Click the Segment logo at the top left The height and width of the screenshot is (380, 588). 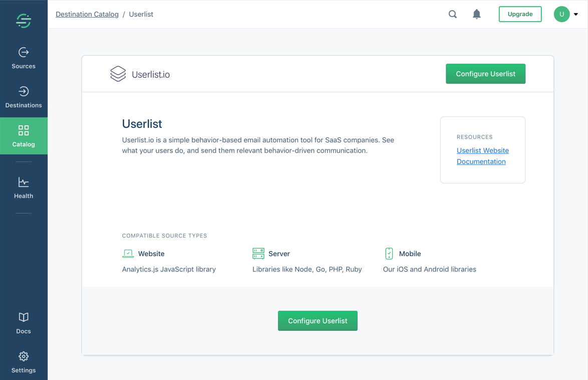click(24, 20)
